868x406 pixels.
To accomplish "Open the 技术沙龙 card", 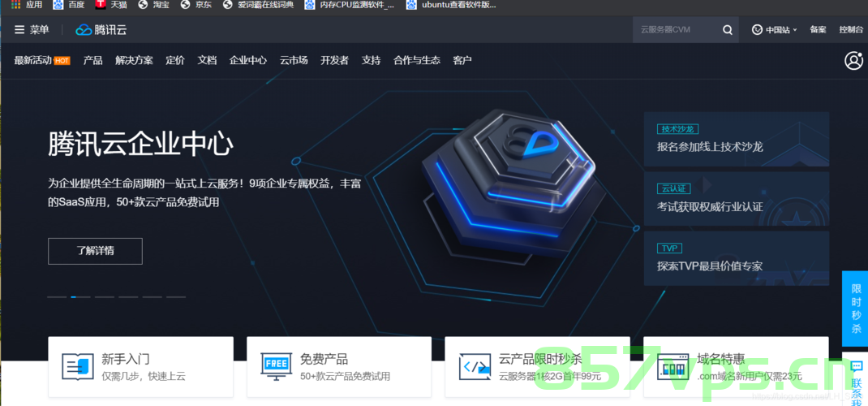I will [x=737, y=139].
